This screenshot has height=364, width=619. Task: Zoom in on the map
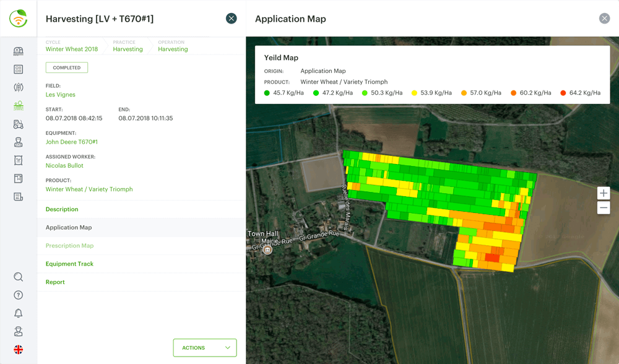point(604,193)
